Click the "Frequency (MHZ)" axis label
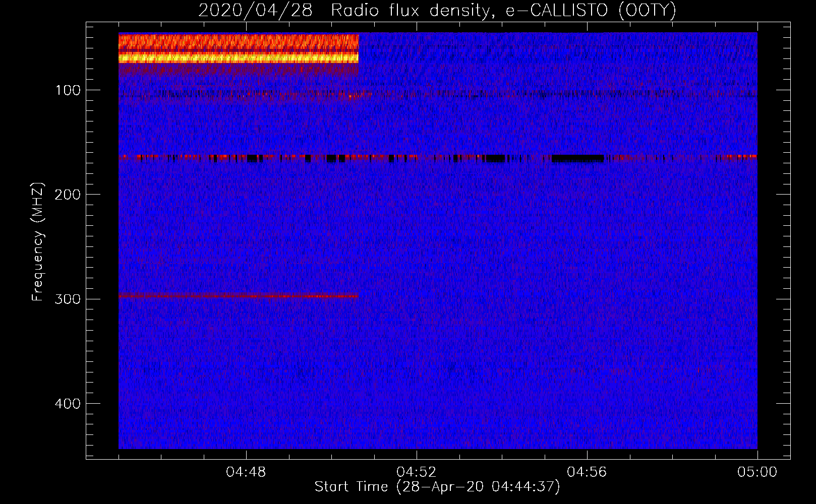816x504 pixels. pyautogui.click(x=38, y=242)
